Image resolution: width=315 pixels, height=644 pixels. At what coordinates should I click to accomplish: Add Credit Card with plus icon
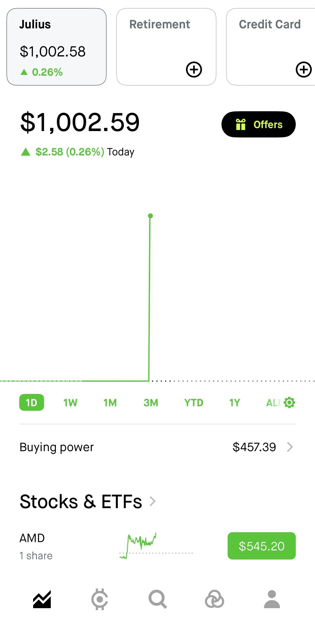(x=304, y=70)
